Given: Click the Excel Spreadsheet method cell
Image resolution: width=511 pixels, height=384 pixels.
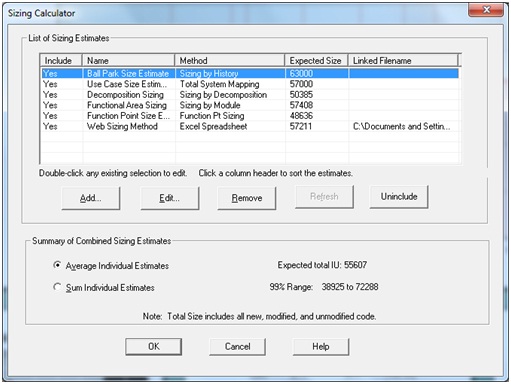Looking at the screenshot, I should point(213,127).
